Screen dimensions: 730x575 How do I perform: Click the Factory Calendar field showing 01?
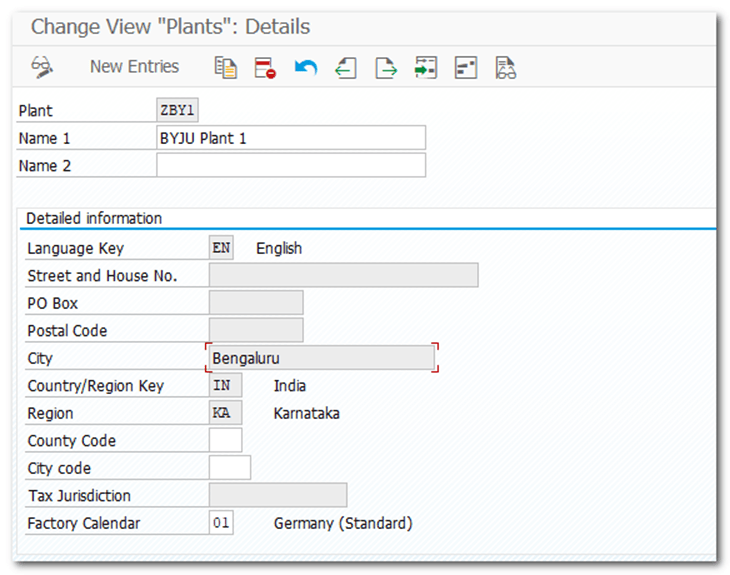coord(221,523)
